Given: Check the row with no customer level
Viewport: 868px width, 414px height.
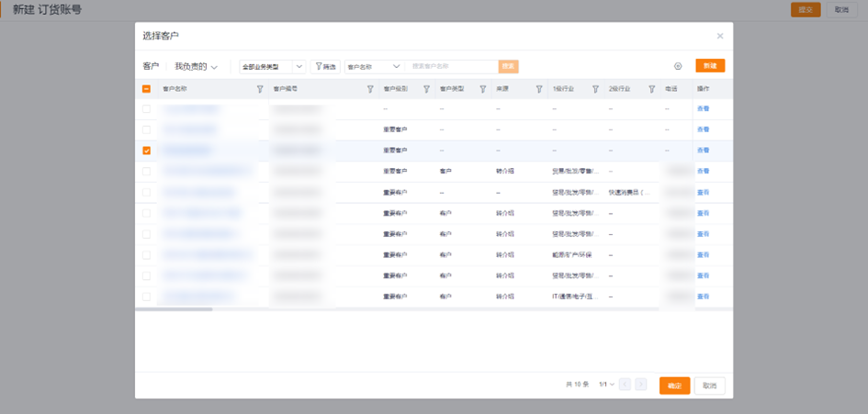Looking at the screenshot, I should point(146,109).
